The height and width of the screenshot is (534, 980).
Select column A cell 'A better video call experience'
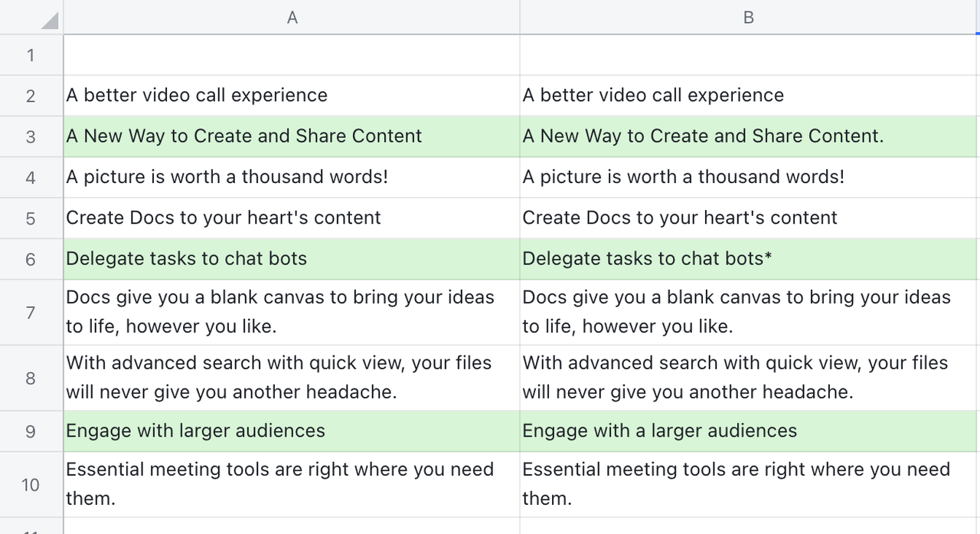click(x=197, y=96)
